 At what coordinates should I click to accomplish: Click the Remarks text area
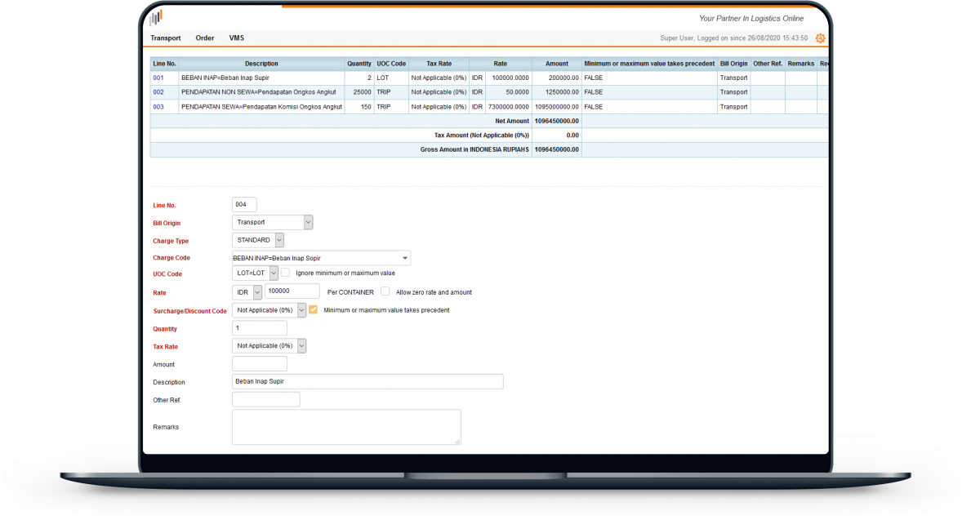(346, 426)
